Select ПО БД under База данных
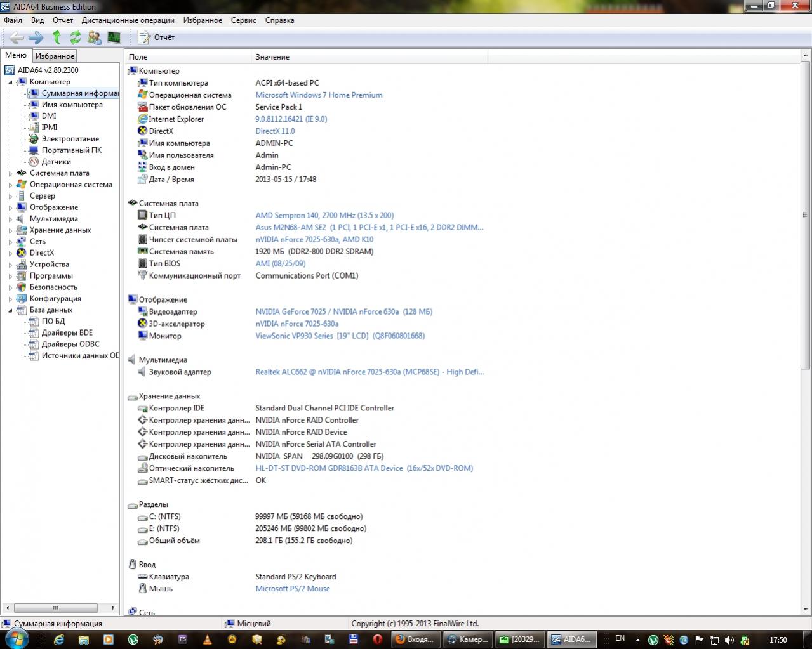The height and width of the screenshot is (649, 812). (48, 322)
